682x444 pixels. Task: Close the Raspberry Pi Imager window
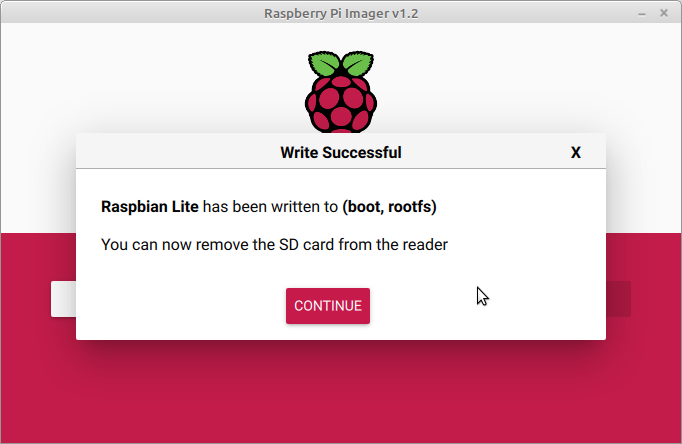[x=665, y=14]
